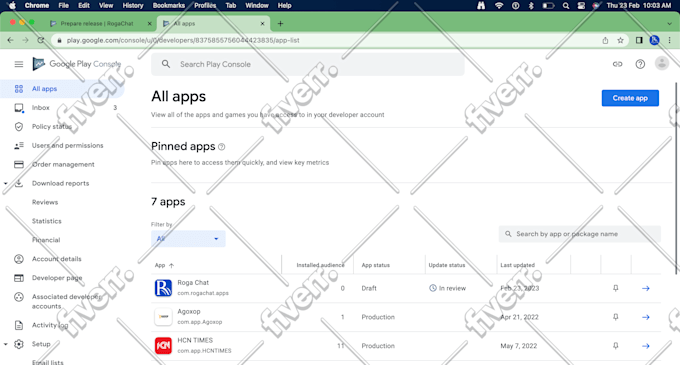The image size is (680, 365).
Task: Open the help question mark icon
Action: coord(640,64)
